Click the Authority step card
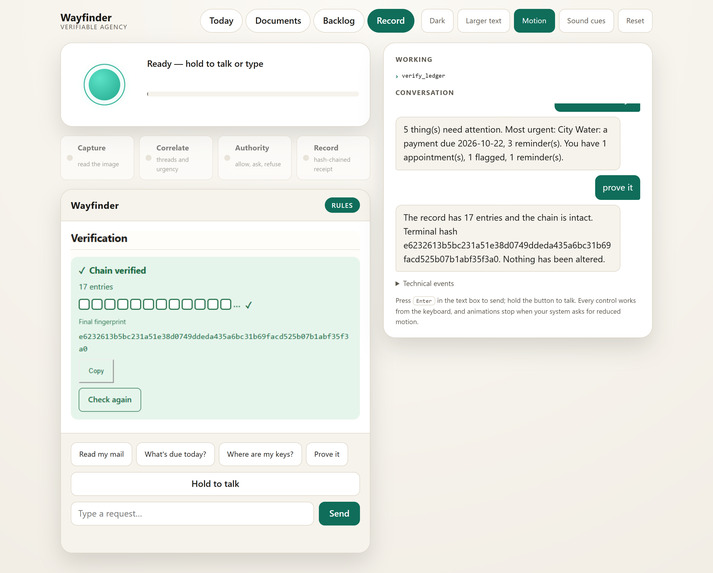The image size is (713, 573). [255, 157]
